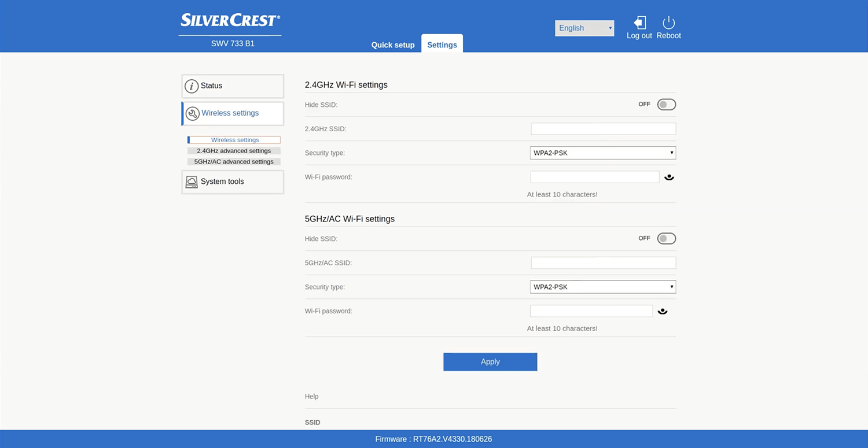Click the System tools icon
Screen dimensions: 868x448
[192, 182]
